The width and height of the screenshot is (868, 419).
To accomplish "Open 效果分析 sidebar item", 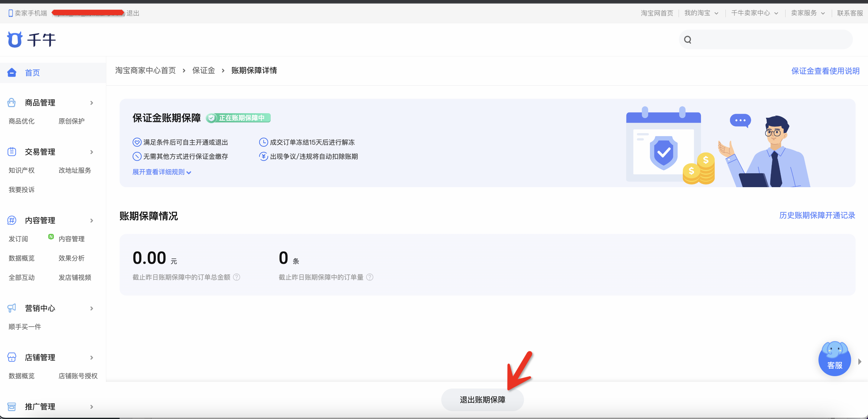I will [x=72, y=258].
